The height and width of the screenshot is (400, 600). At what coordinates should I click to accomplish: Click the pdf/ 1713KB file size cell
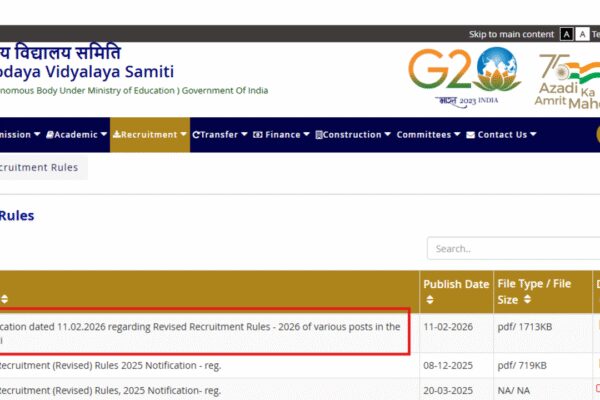(525, 327)
